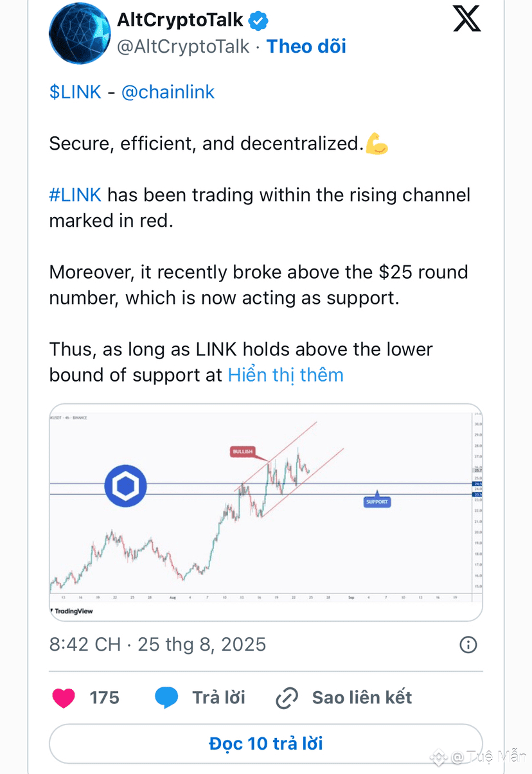Click the post timestamp 8:42 CH
Viewport: 532px width, 774px height.
(85, 644)
